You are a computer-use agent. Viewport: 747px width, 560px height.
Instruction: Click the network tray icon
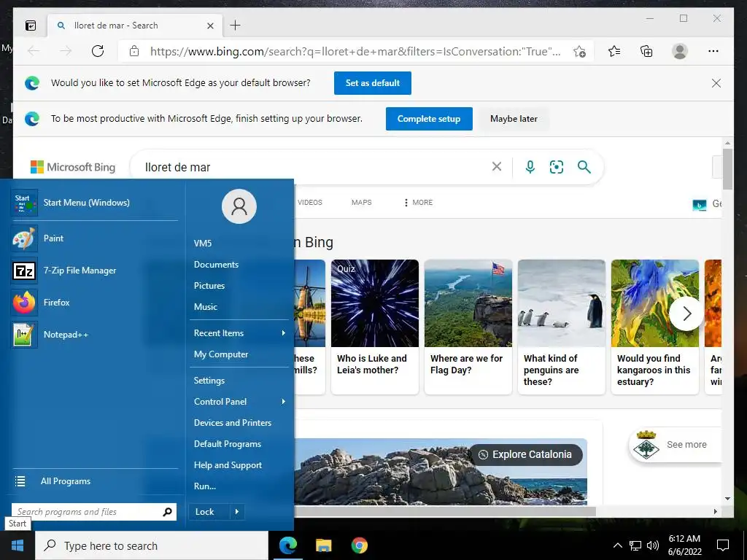point(635,545)
